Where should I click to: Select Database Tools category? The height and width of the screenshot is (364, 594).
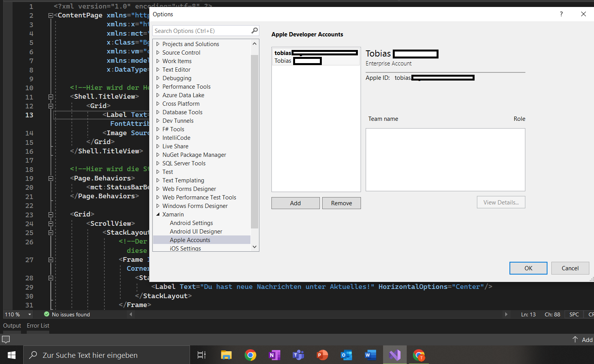pyautogui.click(x=182, y=112)
